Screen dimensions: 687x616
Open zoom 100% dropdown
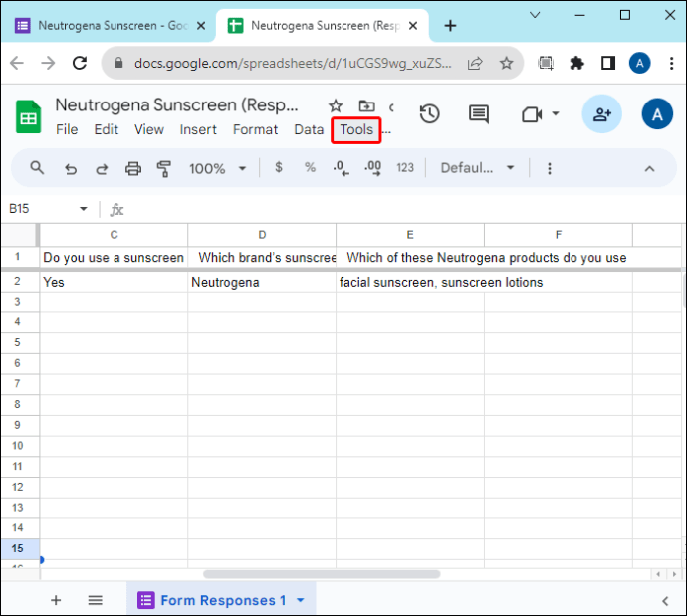click(x=217, y=168)
